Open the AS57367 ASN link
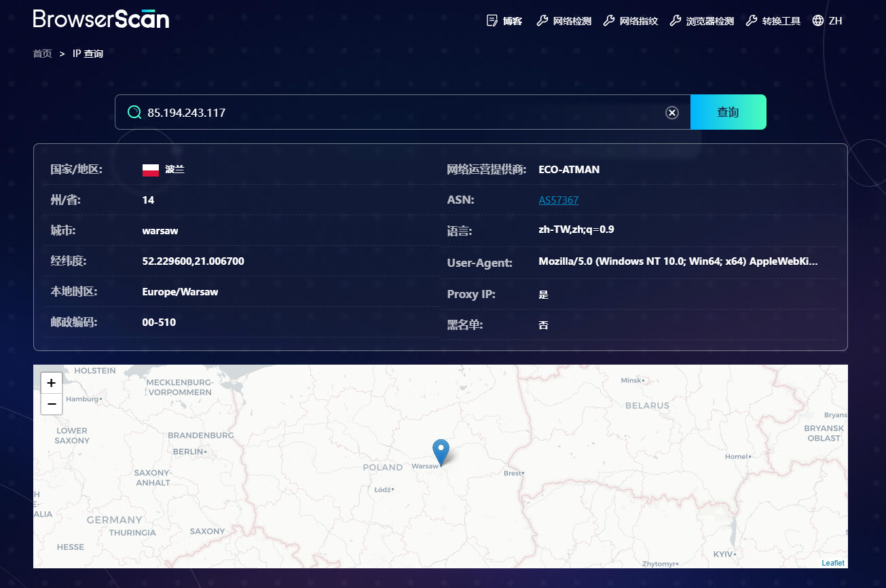 tap(559, 200)
